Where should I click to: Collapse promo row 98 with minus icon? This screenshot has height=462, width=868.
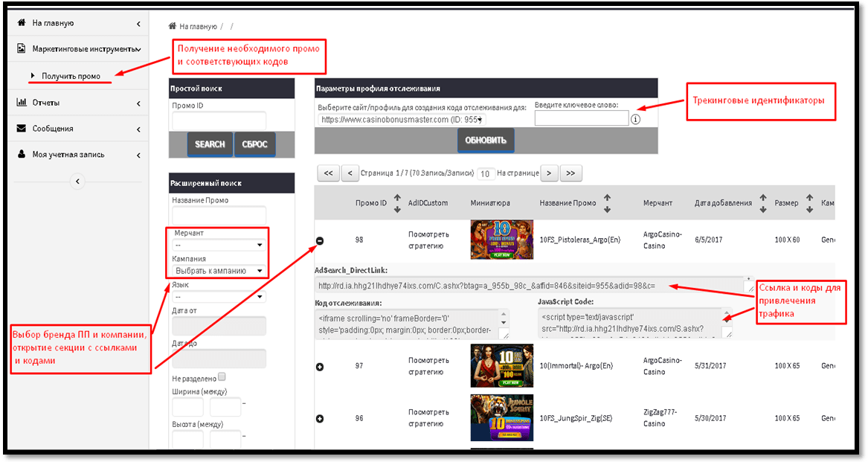click(320, 240)
